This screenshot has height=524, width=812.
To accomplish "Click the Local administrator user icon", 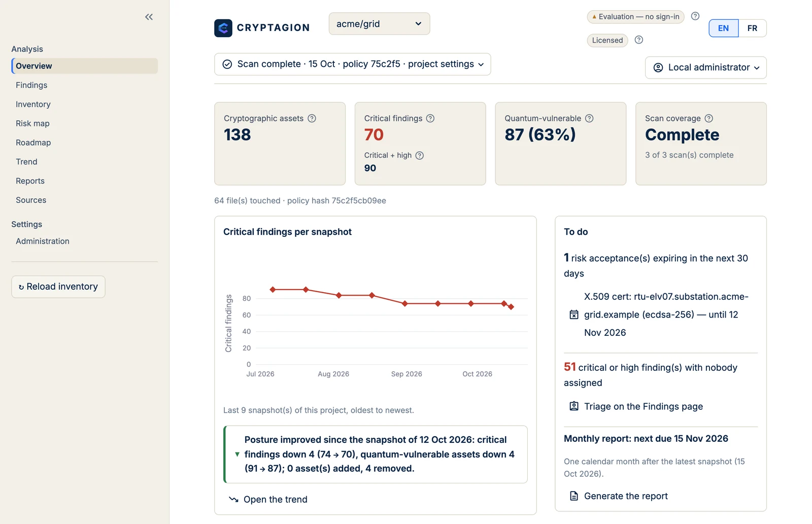I will (658, 67).
